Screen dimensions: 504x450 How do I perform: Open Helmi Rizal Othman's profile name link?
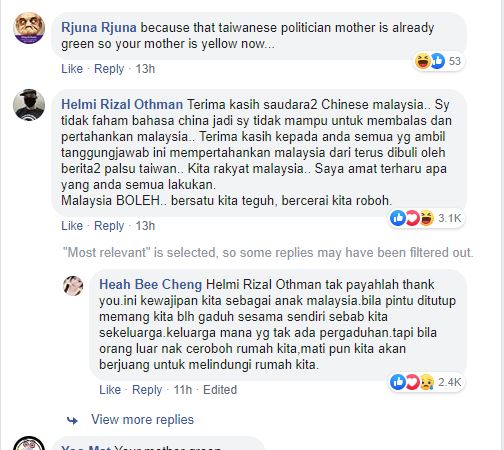point(122,105)
